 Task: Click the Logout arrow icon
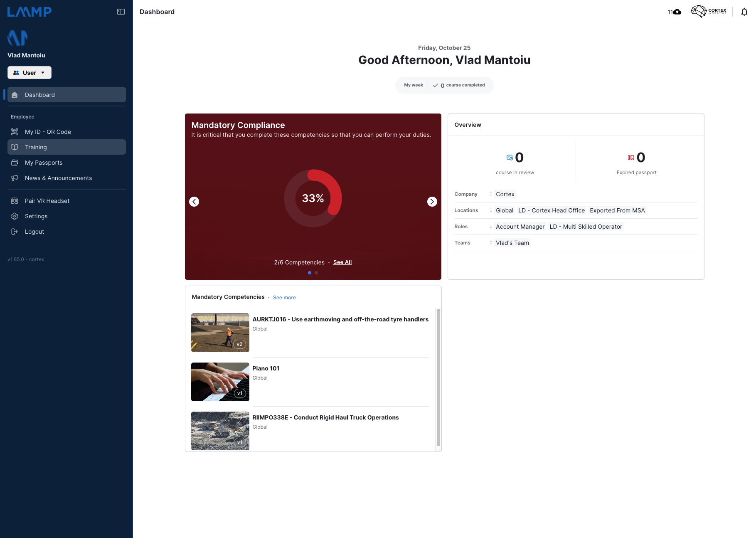(x=15, y=232)
